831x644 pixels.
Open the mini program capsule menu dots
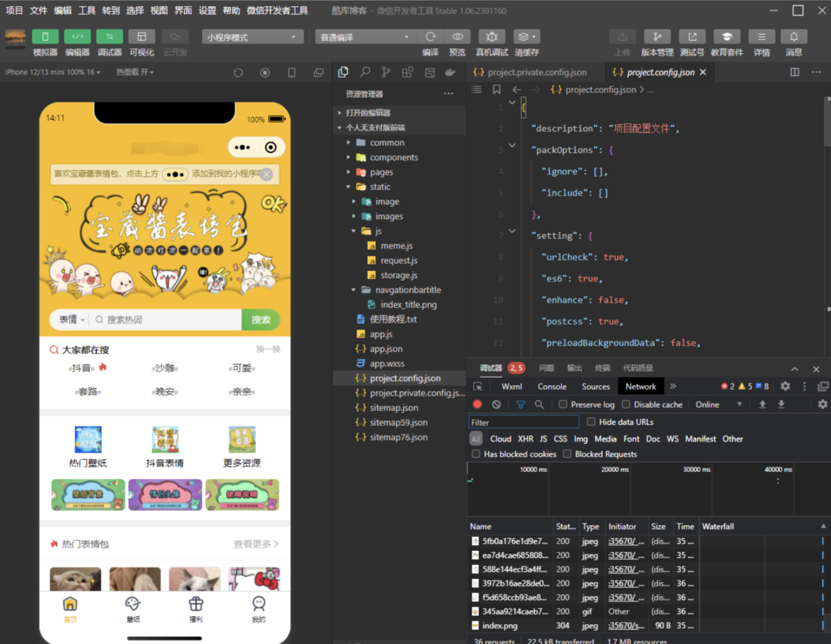coord(242,147)
